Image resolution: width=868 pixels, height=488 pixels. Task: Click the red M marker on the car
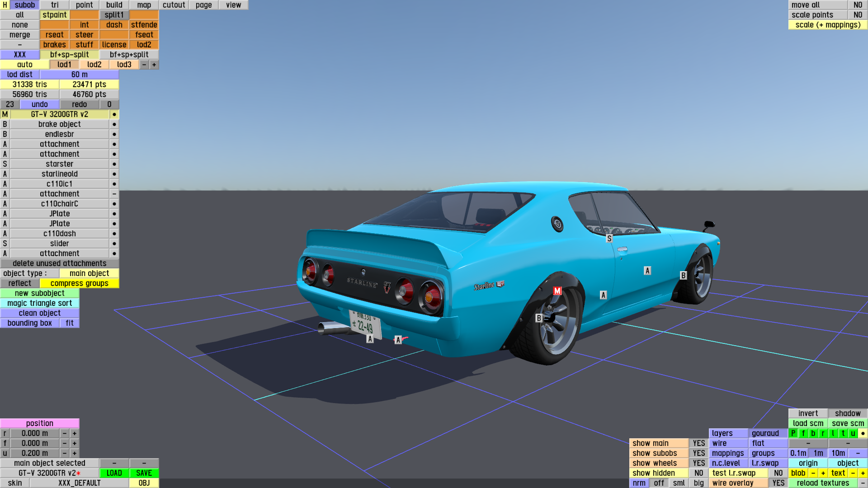[557, 291]
